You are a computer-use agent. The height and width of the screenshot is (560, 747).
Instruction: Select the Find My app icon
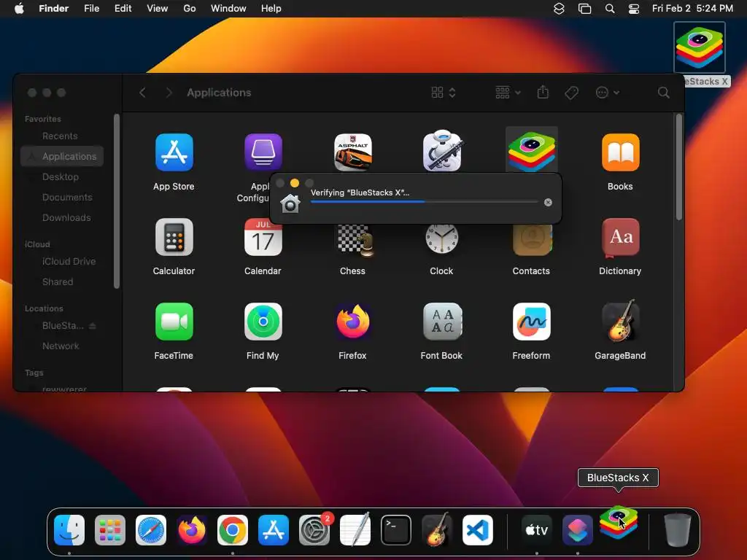tap(263, 322)
